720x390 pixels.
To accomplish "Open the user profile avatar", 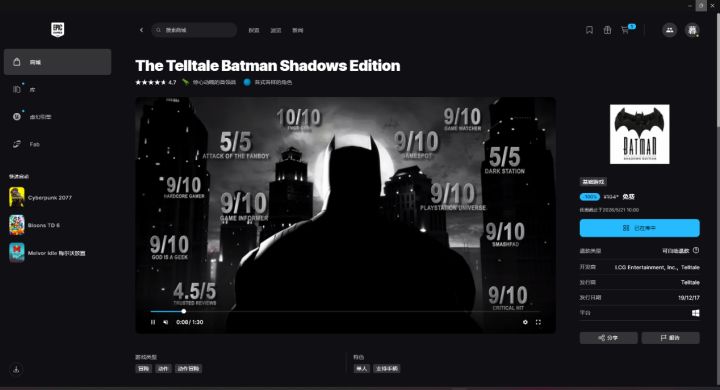I will click(692, 30).
